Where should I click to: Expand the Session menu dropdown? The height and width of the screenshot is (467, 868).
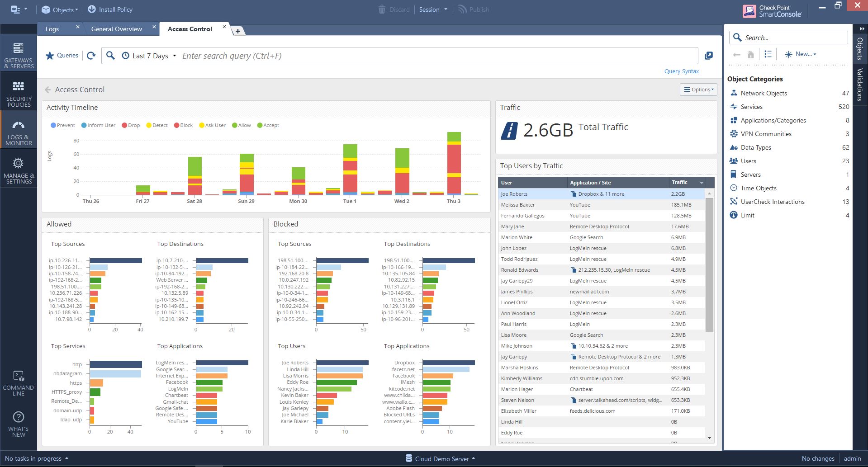point(433,9)
